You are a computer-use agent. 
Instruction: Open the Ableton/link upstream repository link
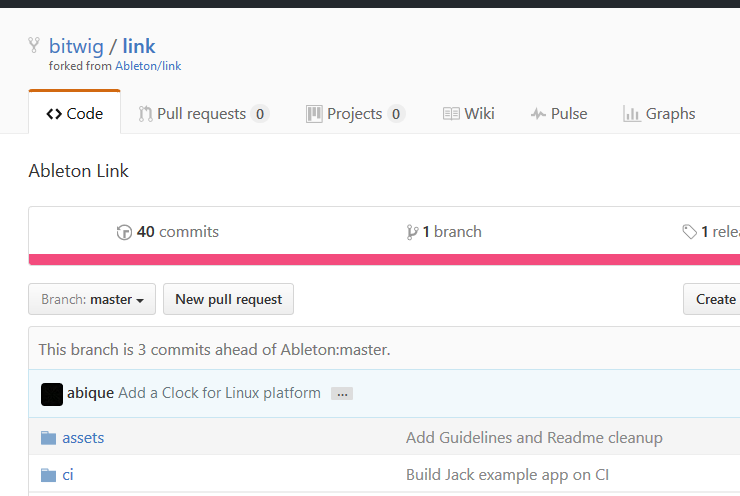[x=148, y=66]
